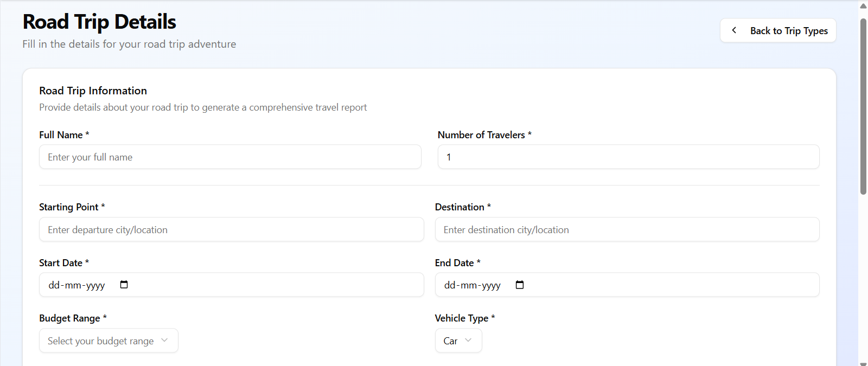
Task: Click the back chevron icon beside Trip Types
Action: 734,30
